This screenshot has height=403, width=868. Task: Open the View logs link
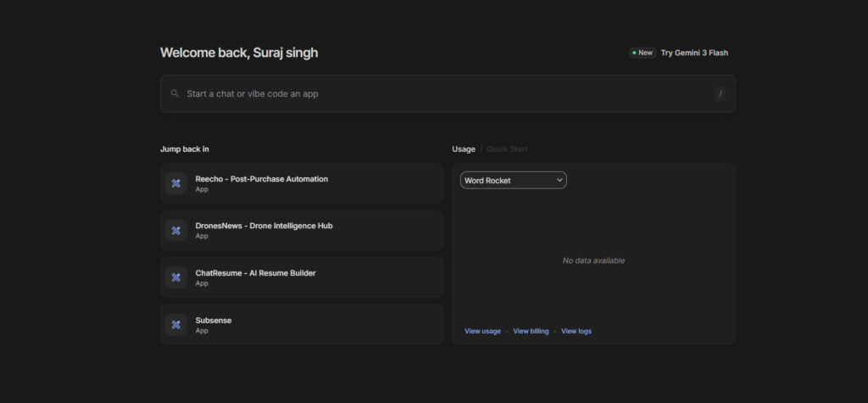576,331
